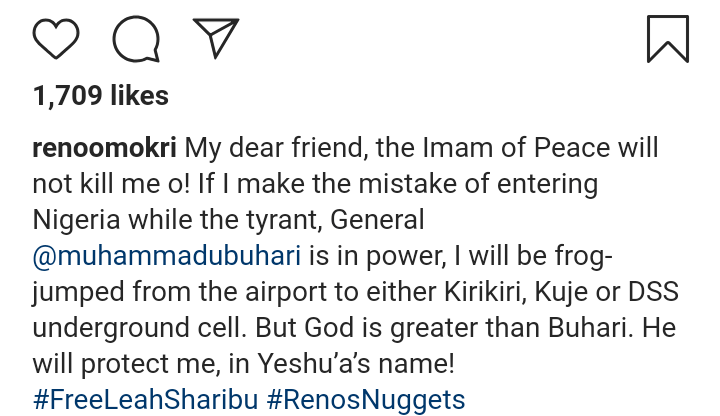Like the post with the heart icon
This screenshot has height=416, width=720.
point(56,38)
